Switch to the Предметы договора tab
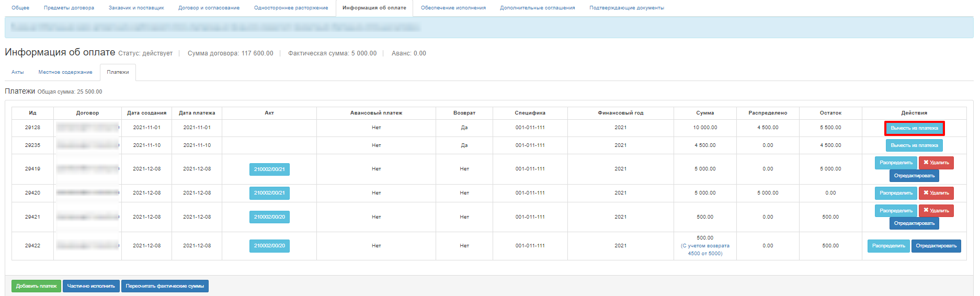Screen dimensions: 980x296 pyautogui.click(x=69, y=8)
